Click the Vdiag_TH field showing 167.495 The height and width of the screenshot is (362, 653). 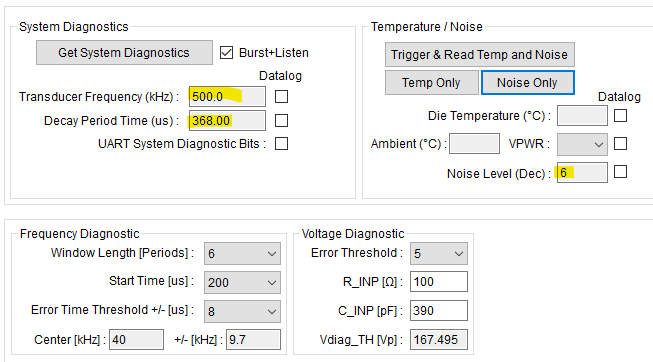tap(439, 340)
